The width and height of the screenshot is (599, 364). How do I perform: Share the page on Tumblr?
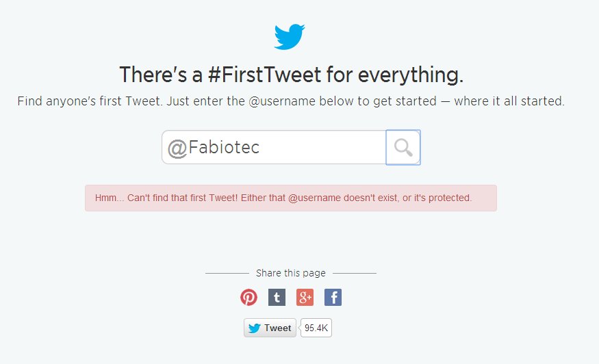click(x=277, y=297)
